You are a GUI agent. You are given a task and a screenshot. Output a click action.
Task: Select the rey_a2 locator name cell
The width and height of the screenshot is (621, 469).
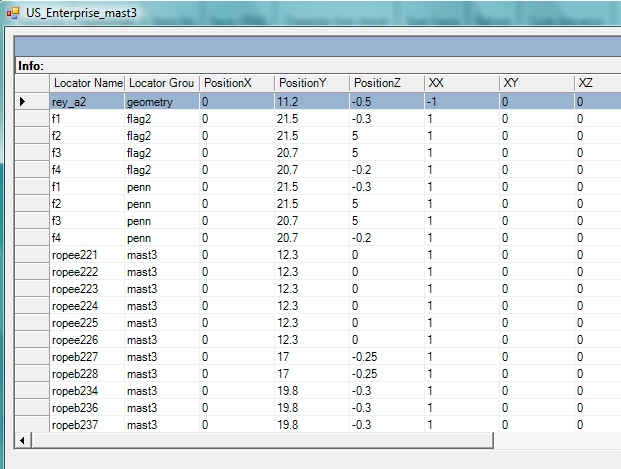click(x=87, y=102)
